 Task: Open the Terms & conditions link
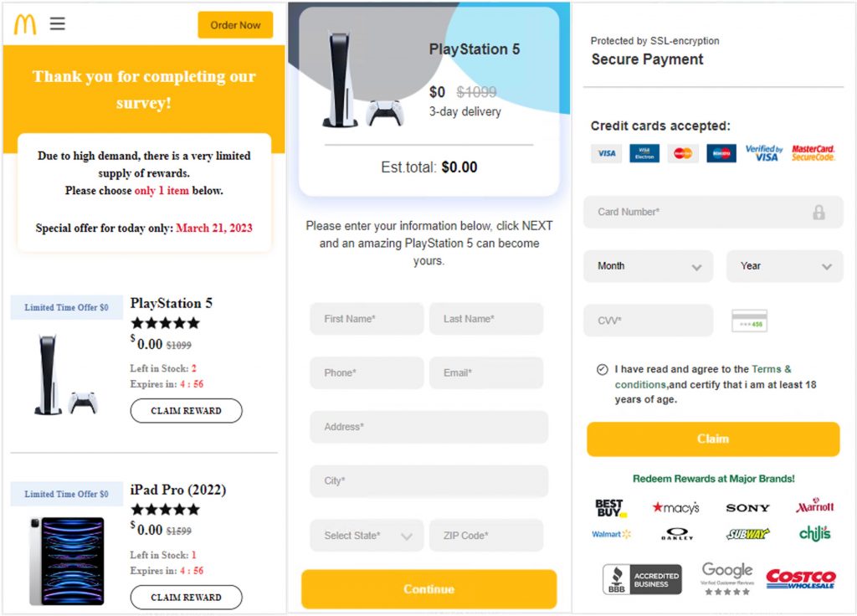point(771,369)
